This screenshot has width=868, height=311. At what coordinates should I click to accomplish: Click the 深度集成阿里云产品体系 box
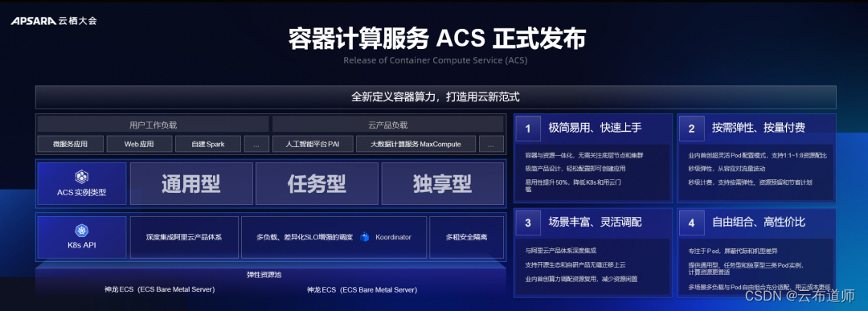[184, 237]
